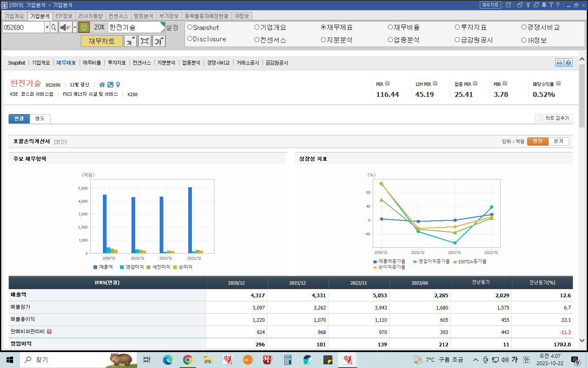Click the fit-to-screen frame icon
The height and width of the screenshot is (368, 588).
[x=145, y=41]
